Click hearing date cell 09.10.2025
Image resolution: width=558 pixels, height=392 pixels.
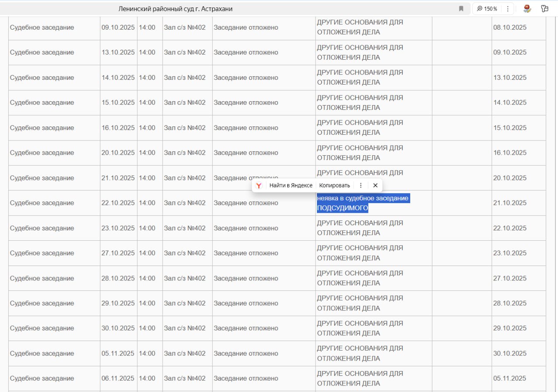pos(118,27)
